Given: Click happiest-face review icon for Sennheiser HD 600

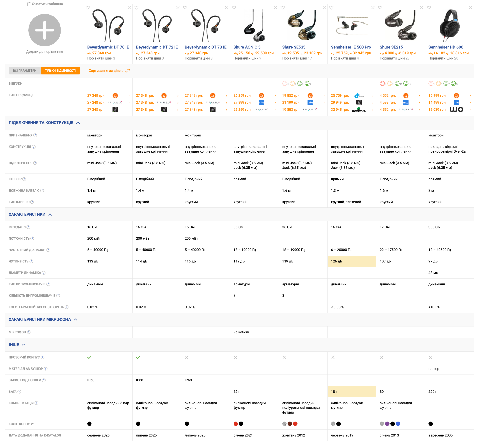Looking at the screenshot, I should pos(453,83).
